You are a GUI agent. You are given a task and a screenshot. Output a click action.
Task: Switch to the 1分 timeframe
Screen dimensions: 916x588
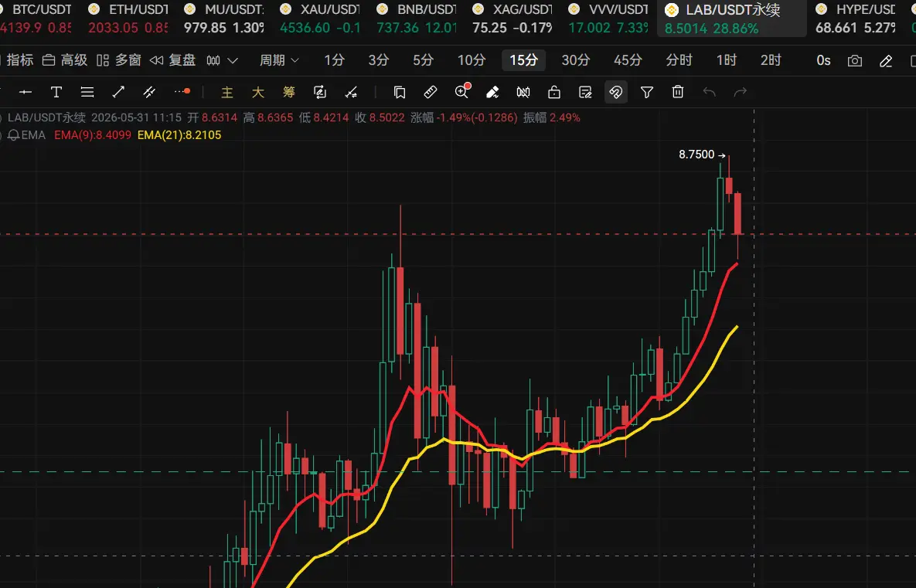click(334, 60)
